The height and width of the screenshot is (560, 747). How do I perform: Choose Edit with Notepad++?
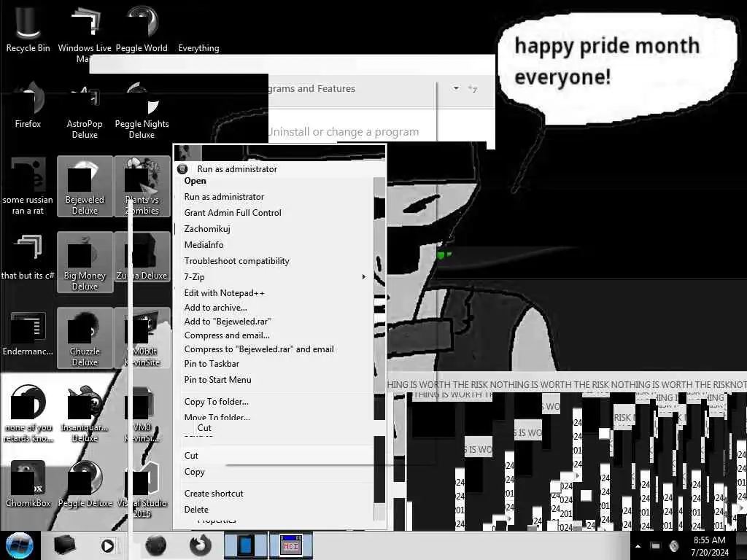point(275,293)
